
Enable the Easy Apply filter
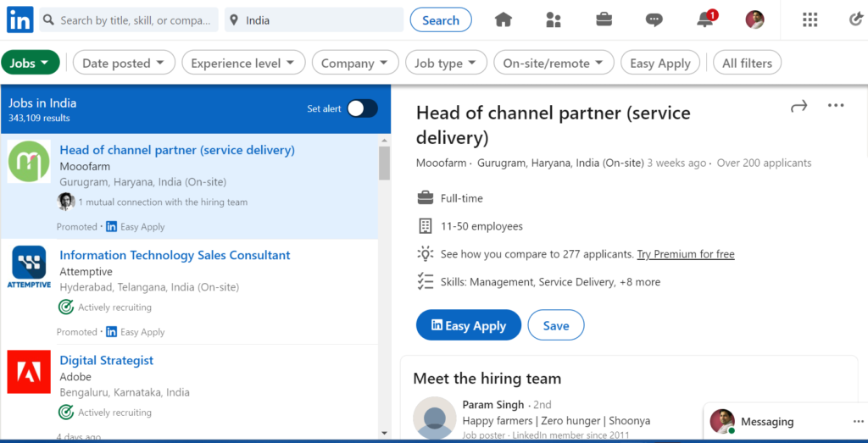pos(659,63)
